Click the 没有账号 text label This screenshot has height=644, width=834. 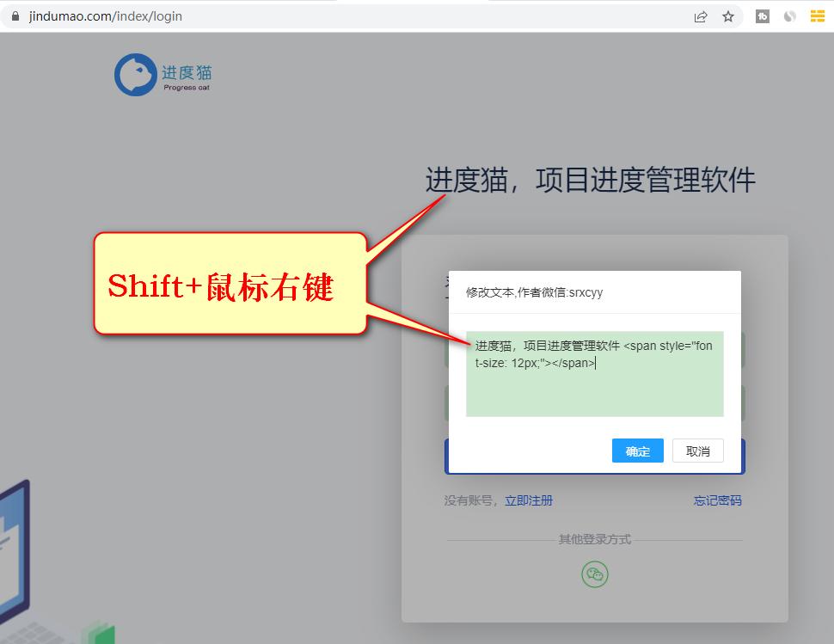tap(464, 500)
